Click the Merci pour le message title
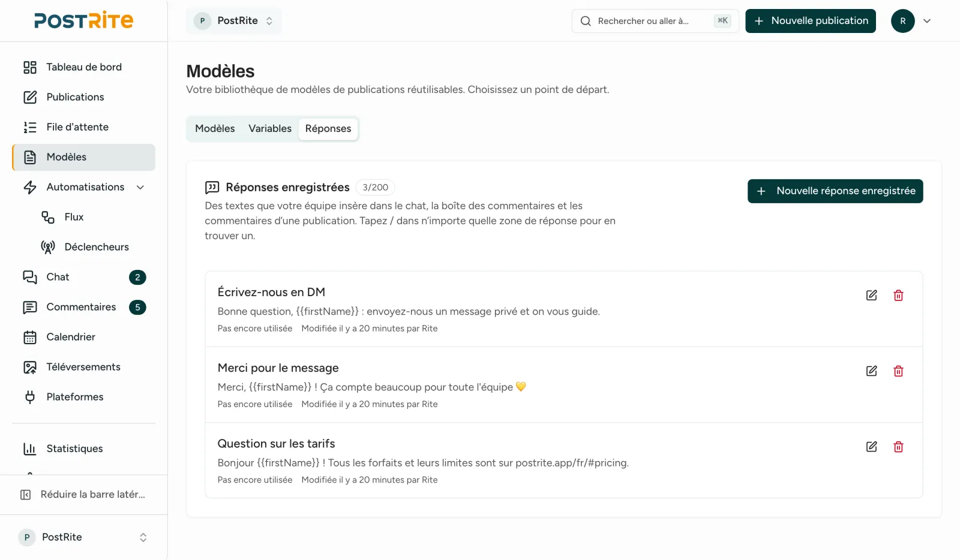The image size is (960, 560). point(278,368)
